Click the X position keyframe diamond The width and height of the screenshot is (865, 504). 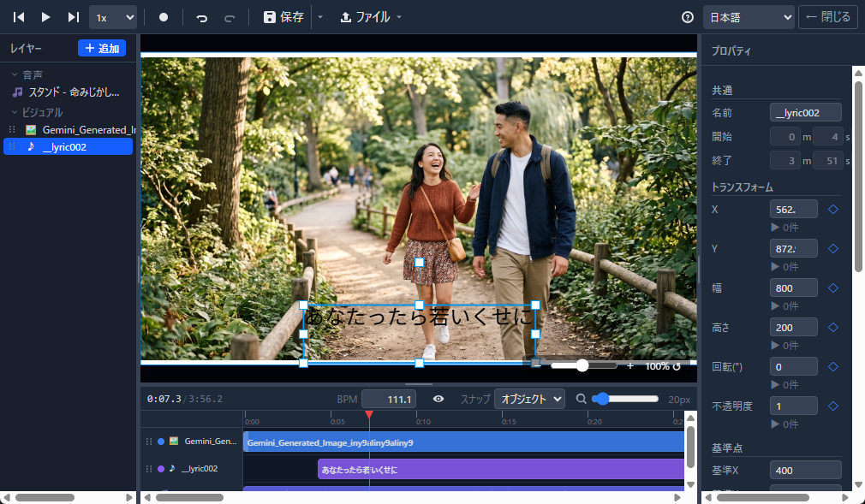coord(833,209)
